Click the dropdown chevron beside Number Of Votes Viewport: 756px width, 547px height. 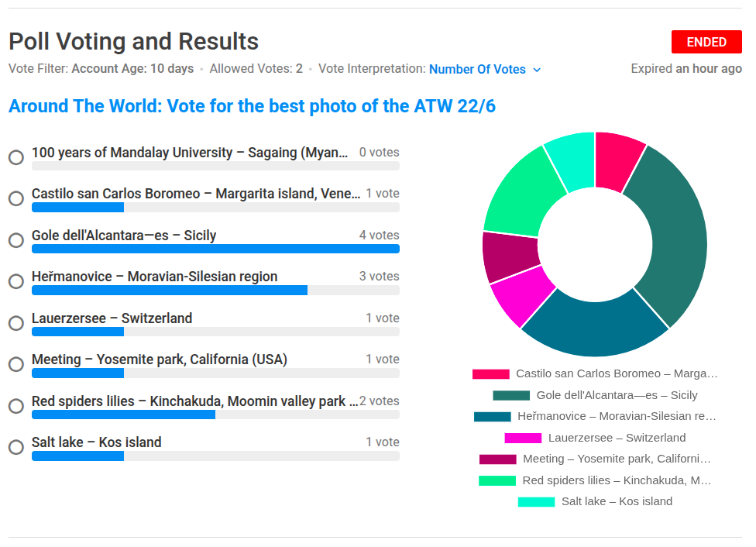click(538, 70)
